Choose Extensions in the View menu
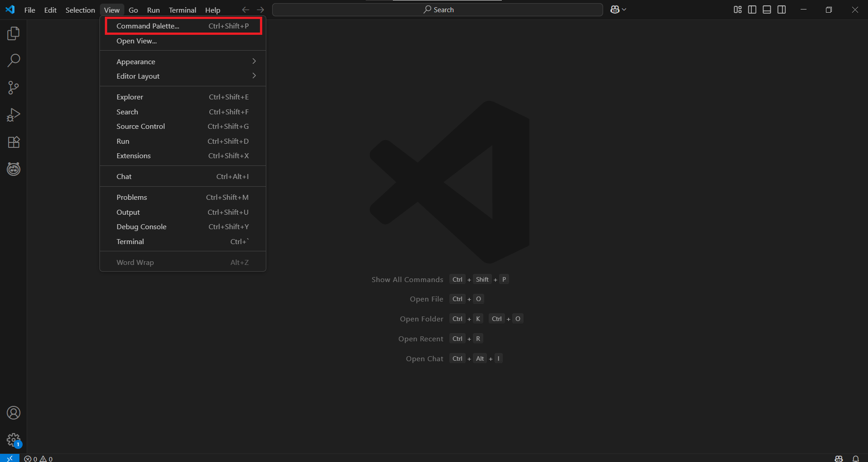This screenshot has height=462, width=868. point(183,156)
